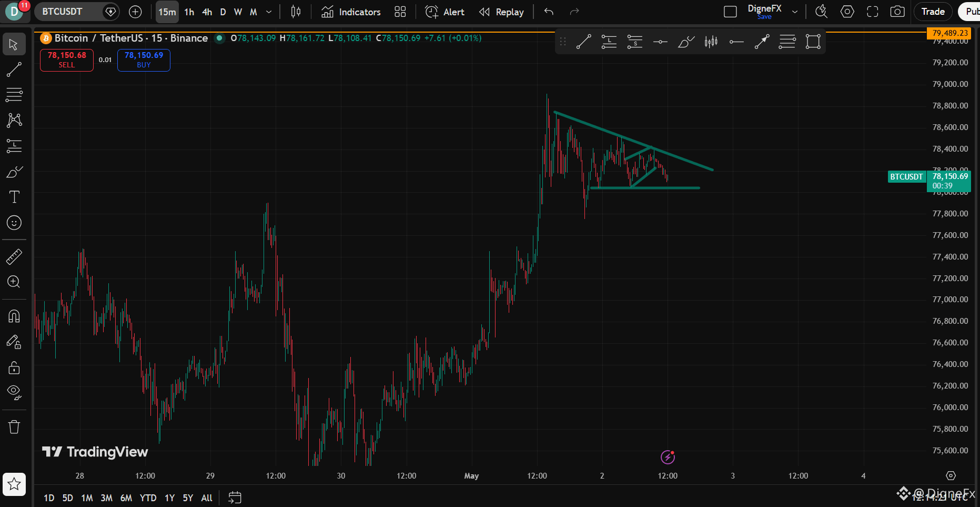Select short position tool in floating toolbar

[635, 42]
